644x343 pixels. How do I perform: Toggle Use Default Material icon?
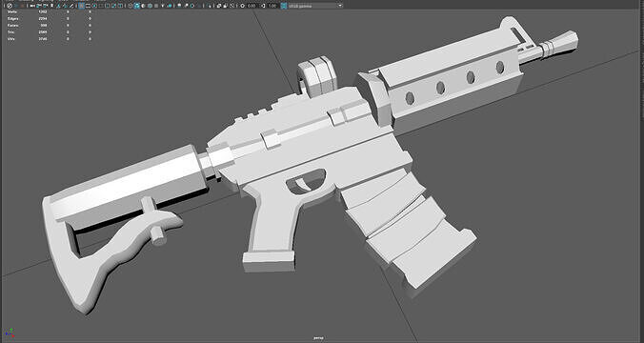coord(143,6)
